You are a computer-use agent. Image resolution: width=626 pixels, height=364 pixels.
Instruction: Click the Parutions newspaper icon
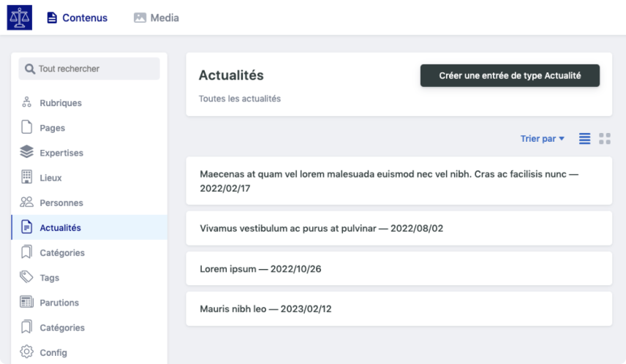coord(27,302)
